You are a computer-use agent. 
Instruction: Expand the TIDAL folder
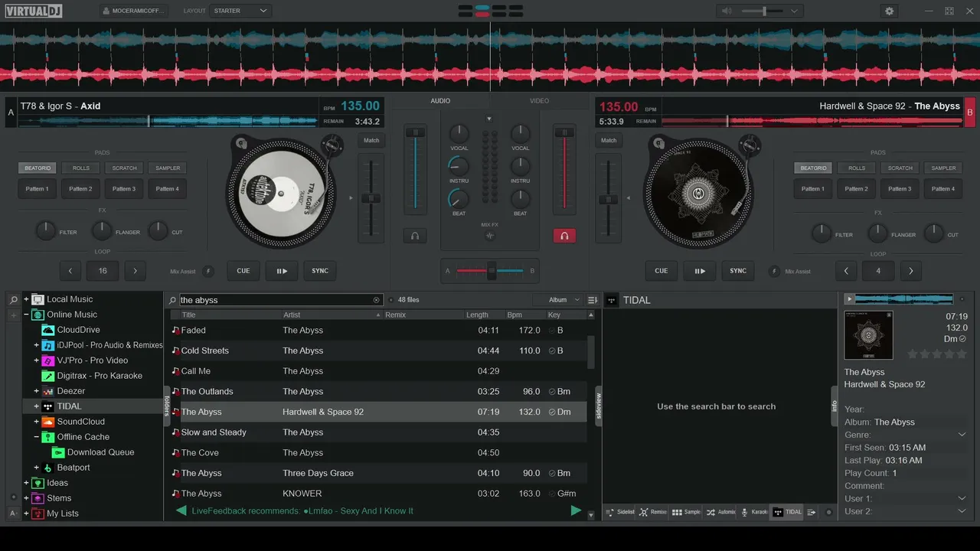(36, 406)
